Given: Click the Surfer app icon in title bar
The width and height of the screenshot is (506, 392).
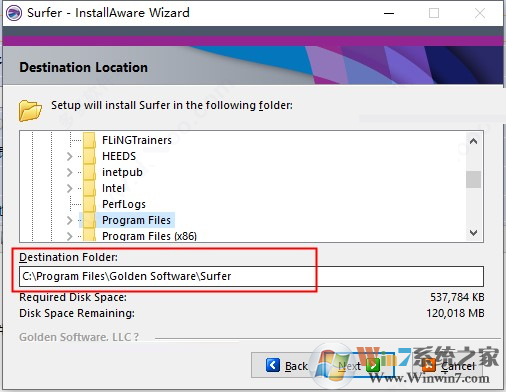Looking at the screenshot, I should pos(14,13).
